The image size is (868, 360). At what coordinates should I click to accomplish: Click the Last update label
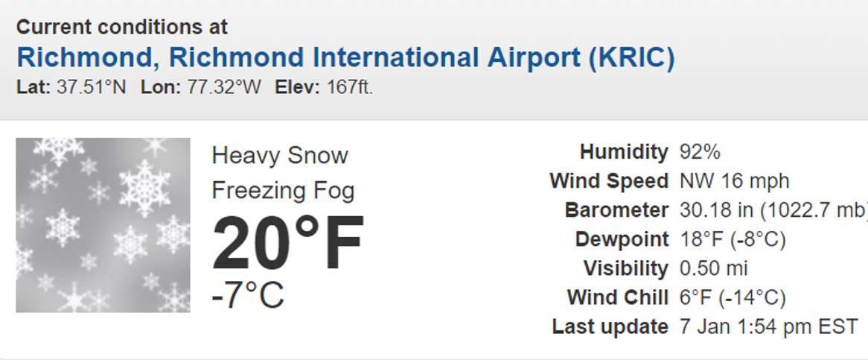610,326
